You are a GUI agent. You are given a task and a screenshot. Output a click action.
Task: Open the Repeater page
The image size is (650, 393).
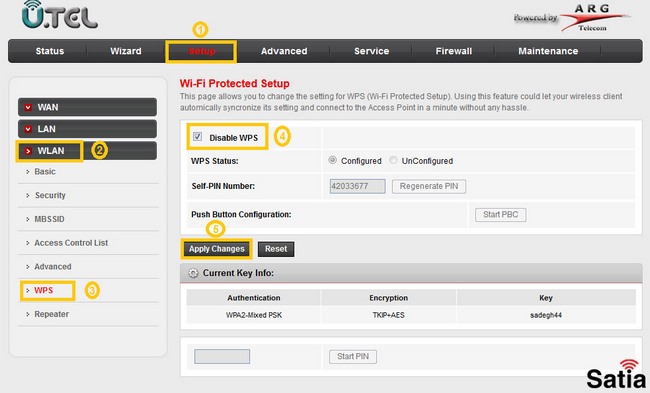click(x=51, y=314)
